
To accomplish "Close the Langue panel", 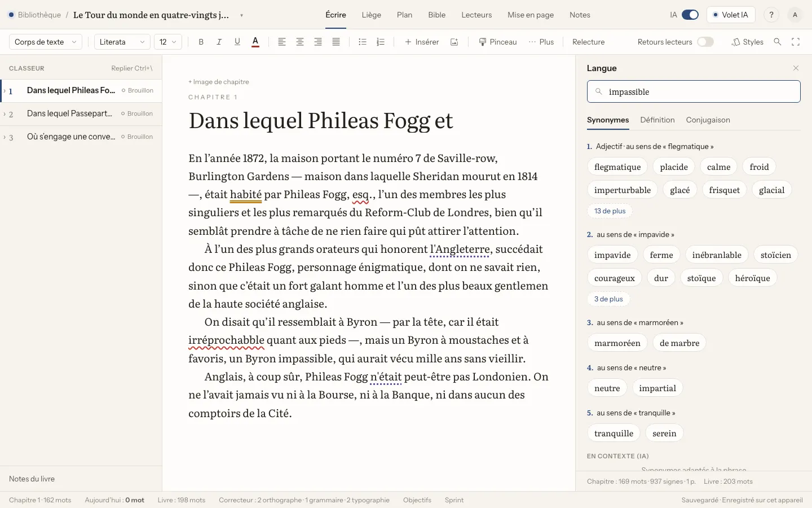I will point(796,68).
